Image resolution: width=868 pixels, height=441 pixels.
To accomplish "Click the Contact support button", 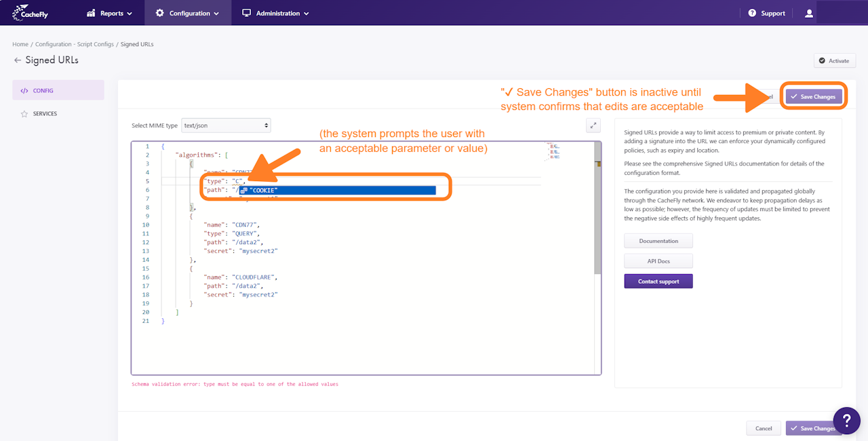I will 658,281.
